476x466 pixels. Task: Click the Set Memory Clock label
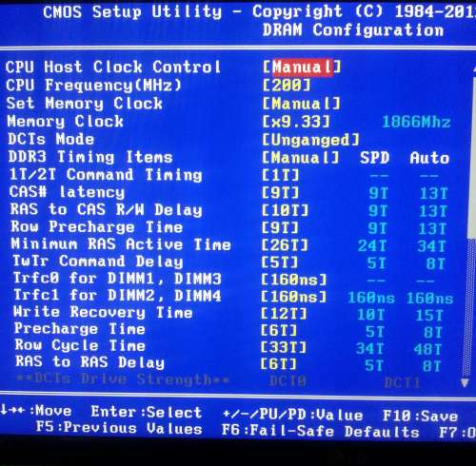pos(85,104)
